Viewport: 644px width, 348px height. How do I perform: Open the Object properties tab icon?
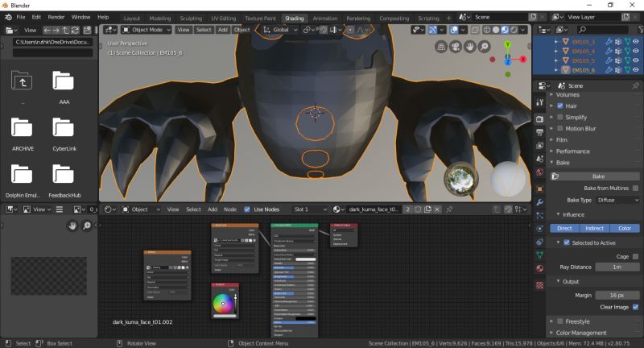click(539, 189)
